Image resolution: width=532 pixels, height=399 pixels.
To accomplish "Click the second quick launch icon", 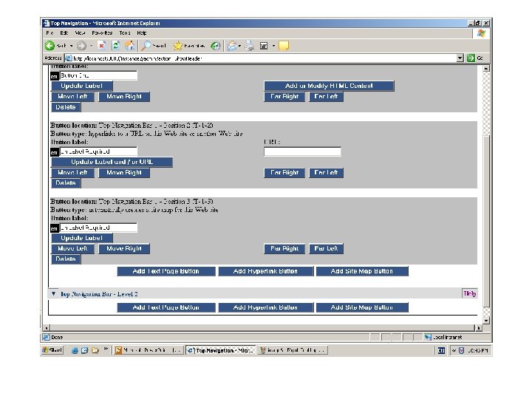I will pyautogui.click(x=85, y=350).
